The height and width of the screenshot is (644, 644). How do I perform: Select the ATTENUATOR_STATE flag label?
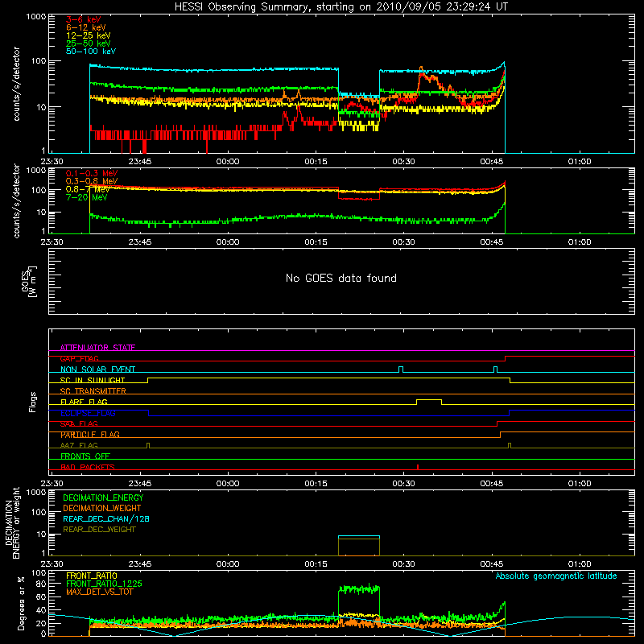point(97,348)
